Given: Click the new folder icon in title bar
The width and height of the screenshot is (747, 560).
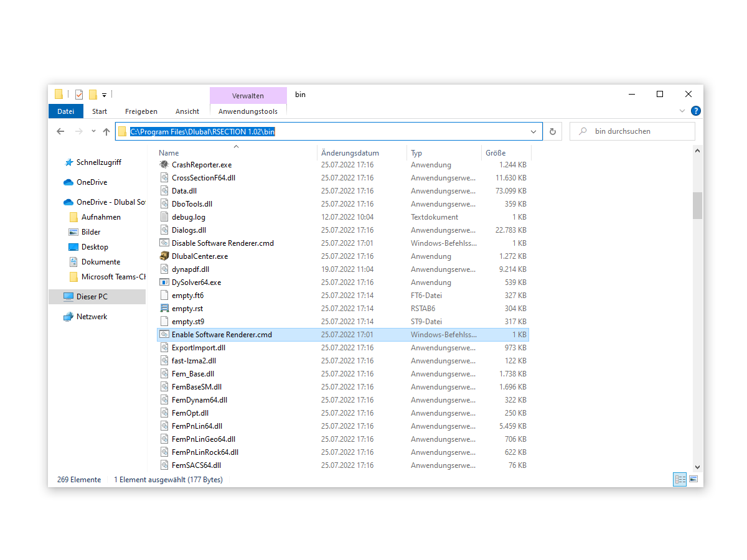Looking at the screenshot, I should point(93,95).
